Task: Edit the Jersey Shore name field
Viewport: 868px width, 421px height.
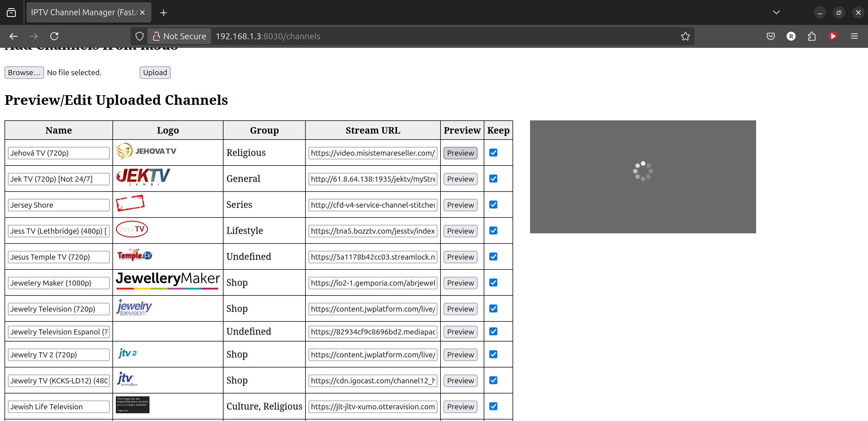Action: click(x=59, y=205)
